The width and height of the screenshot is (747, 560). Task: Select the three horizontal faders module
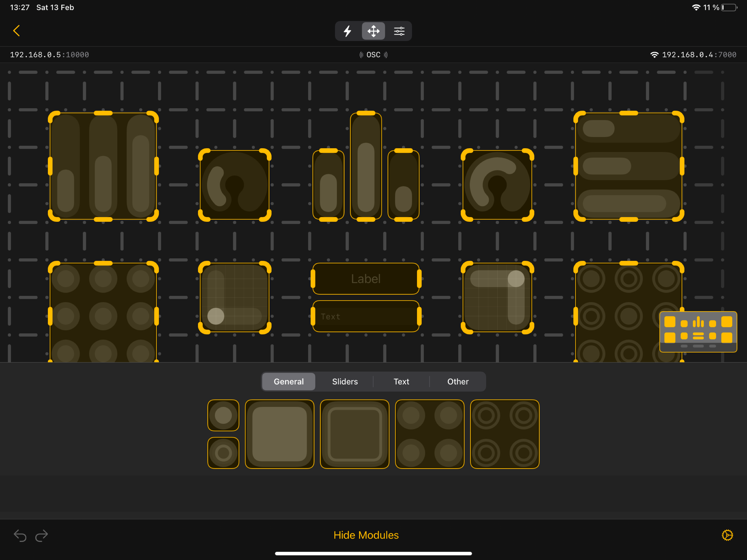[x=629, y=166]
